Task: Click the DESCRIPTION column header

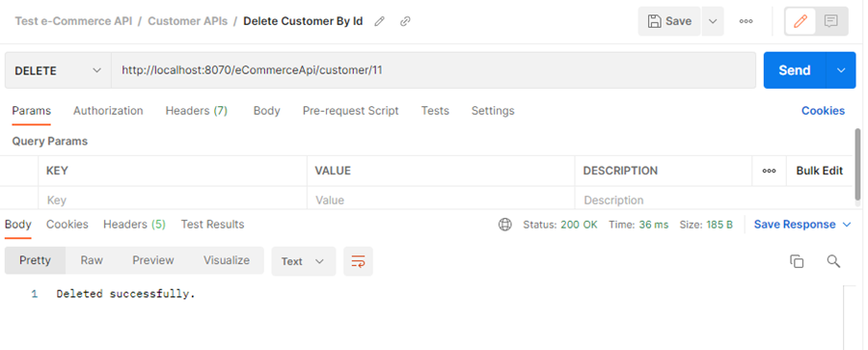Action: point(620,171)
